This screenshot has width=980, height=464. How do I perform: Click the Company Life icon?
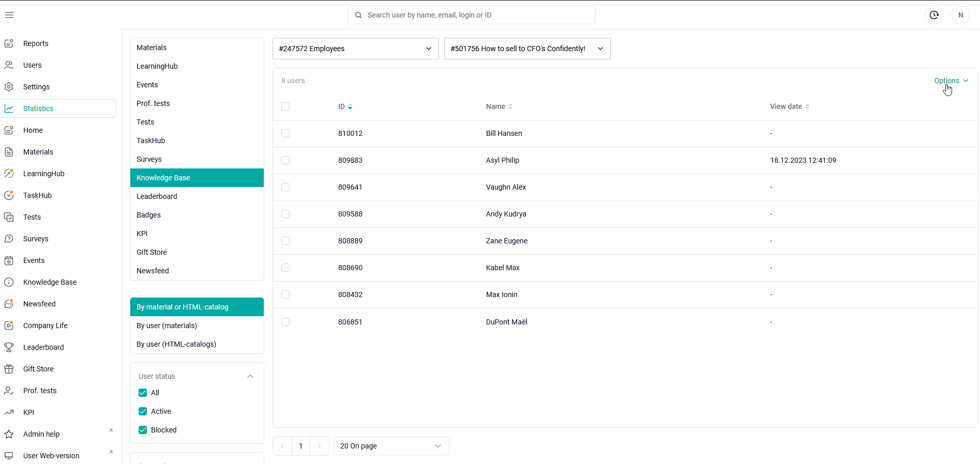(9, 326)
